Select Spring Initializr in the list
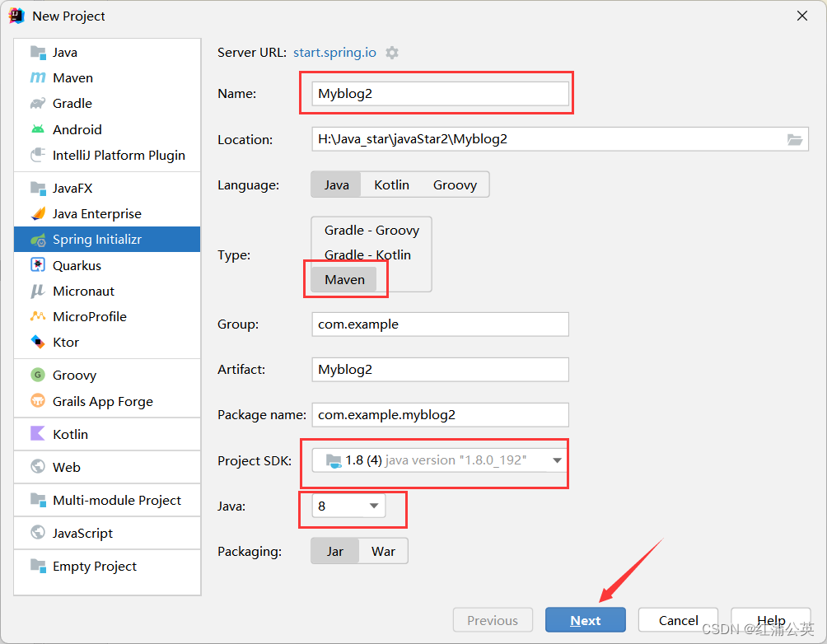The height and width of the screenshot is (644, 827). pos(107,240)
